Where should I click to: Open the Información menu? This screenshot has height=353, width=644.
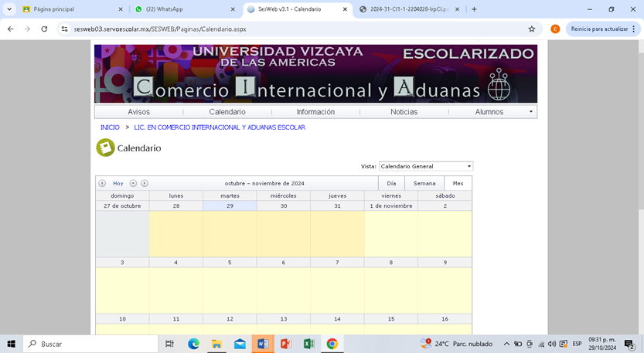click(315, 112)
